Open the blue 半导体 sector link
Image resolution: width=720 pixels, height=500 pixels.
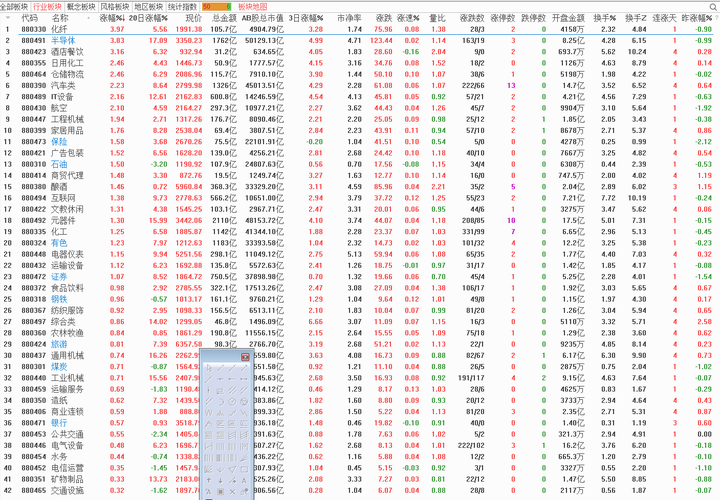(63, 40)
